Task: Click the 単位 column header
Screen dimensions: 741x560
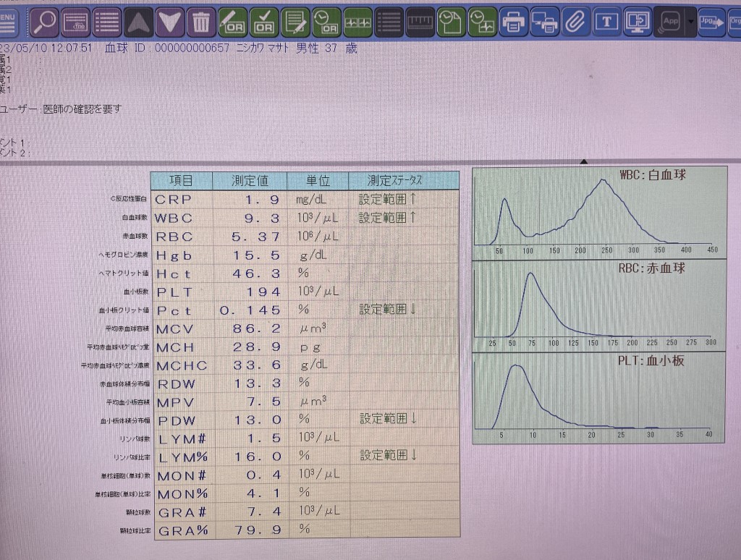Action: coord(318,180)
